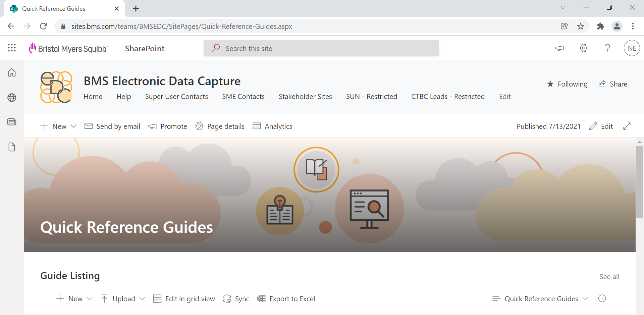Viewport: 644px width, 315px height.
Task: Open Edit in grid view
Action: click(x=184, y=299)
